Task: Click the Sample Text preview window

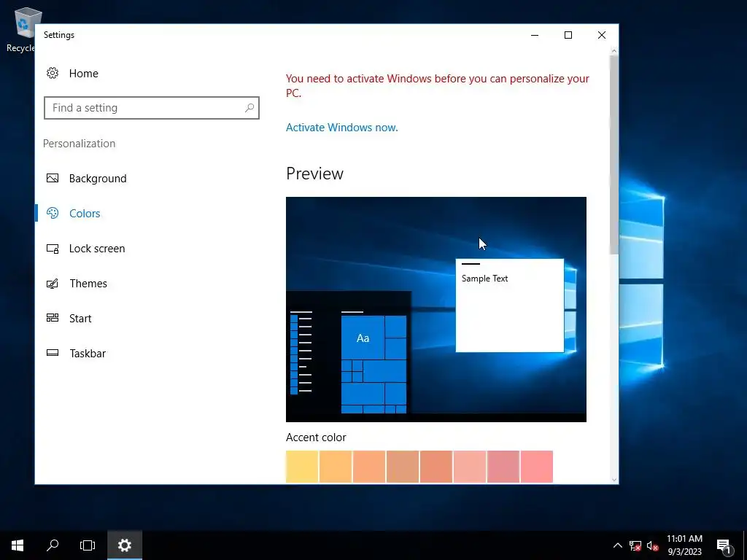Action: tap(510, 306)
